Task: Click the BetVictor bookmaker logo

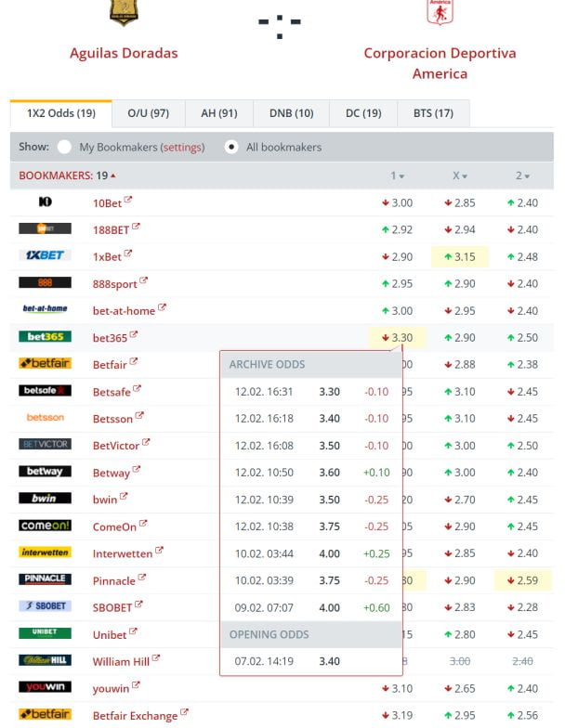Action: 45,444
